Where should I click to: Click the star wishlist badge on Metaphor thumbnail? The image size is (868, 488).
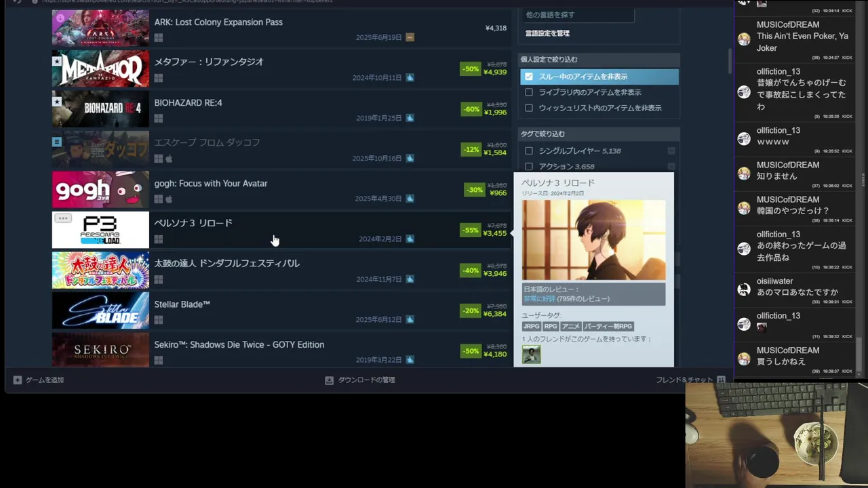pyautogui.click(x=57, y=61)
